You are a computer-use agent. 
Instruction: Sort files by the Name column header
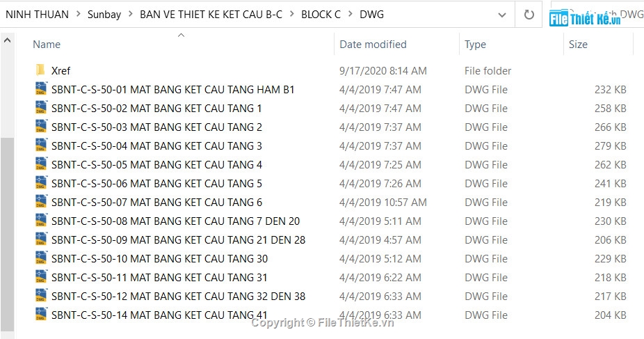pos(47,45)
